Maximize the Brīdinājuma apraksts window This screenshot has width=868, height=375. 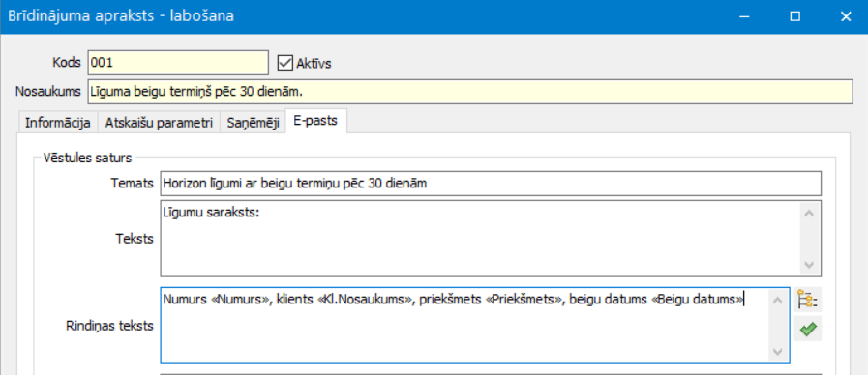pos(795,16)
